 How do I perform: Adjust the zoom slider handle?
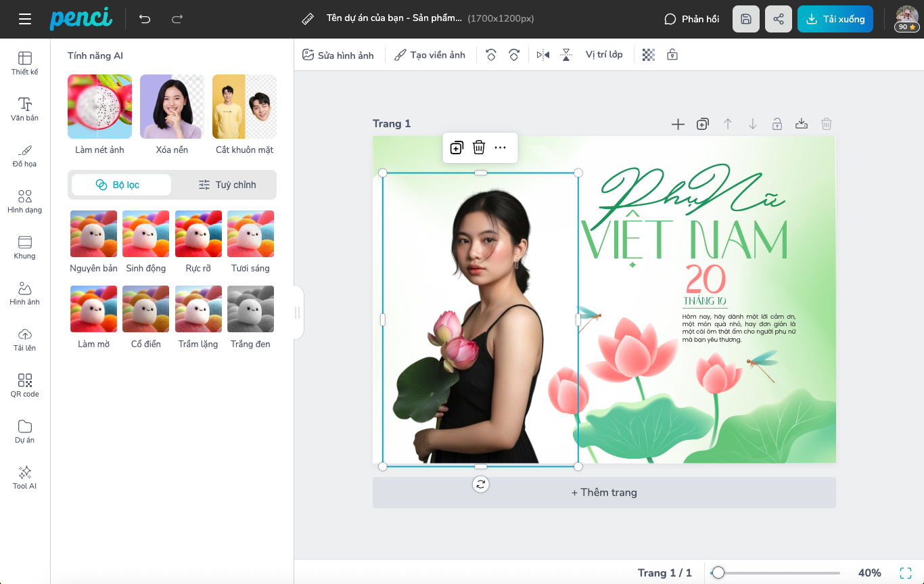coord(718,573)
